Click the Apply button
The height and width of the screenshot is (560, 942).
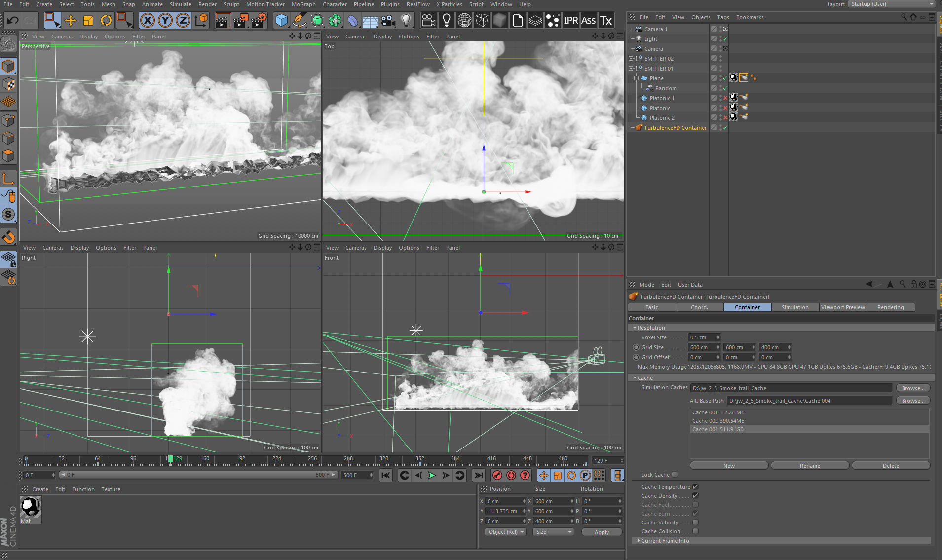(602, 532)
